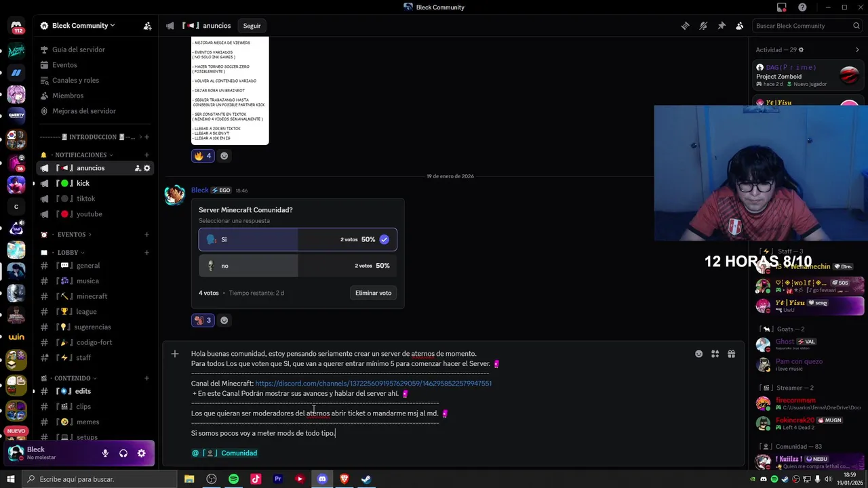Expand Actividad panel arrow

pos(857,49)
